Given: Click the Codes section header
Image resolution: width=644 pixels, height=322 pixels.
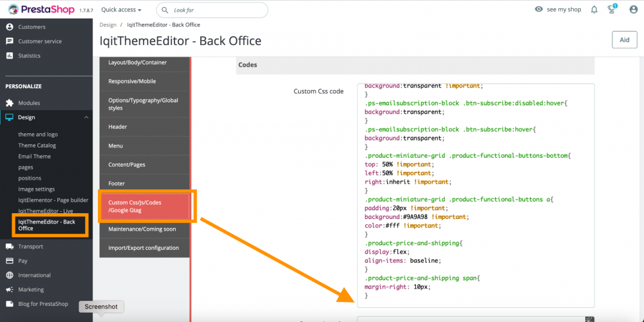Looking at the screenshot, I should click(x=415, y=65).
